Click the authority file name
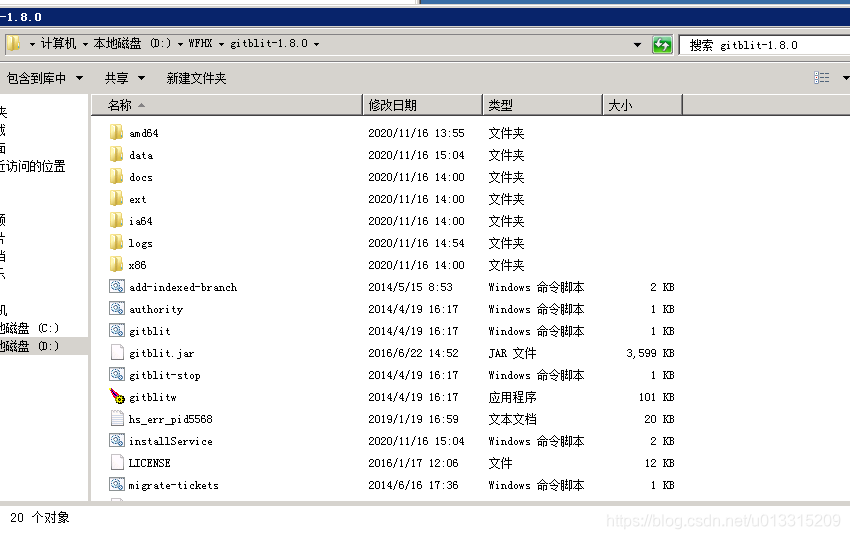Viewport: 850px width, 539px height. [156, 309]
